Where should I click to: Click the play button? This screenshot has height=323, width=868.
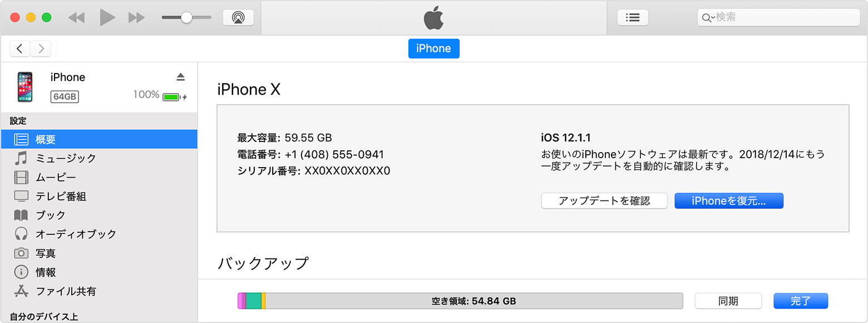[107, 17]
